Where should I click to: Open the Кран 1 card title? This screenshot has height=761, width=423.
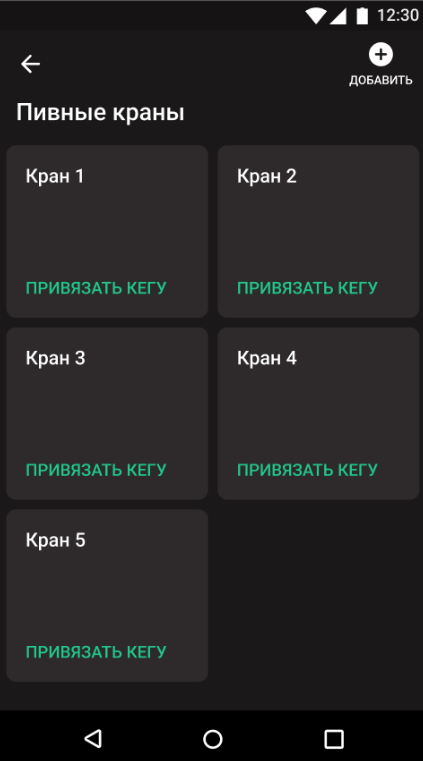click(55, 176)
